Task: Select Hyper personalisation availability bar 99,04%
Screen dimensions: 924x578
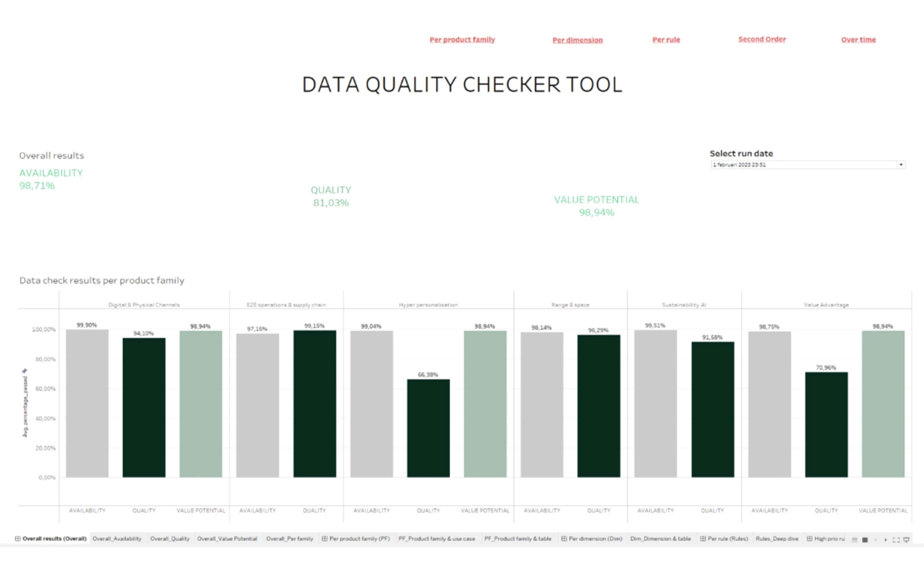Action: (x=372, y=404)
